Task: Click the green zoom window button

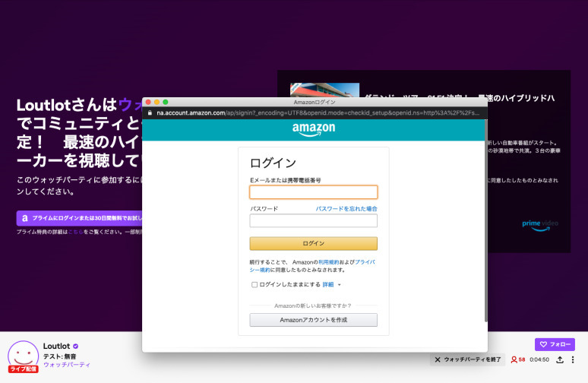Action: pyautogui.click(x=166, y=102)
